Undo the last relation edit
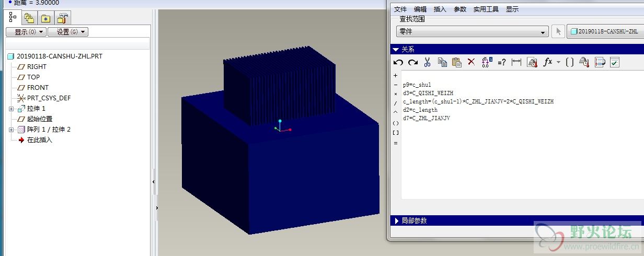Screen dimensions: 644x256 tap(398, 62)
